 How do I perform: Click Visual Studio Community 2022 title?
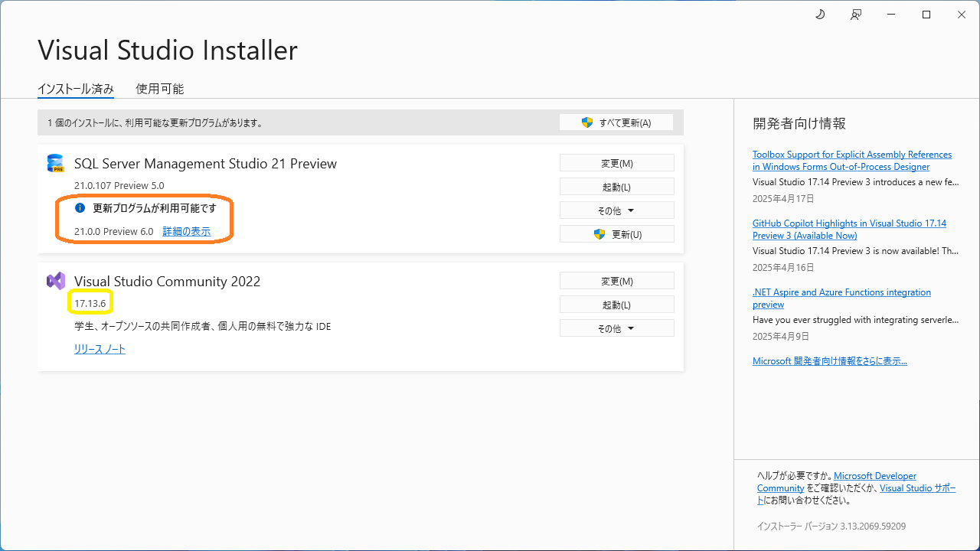click(167, 282)
